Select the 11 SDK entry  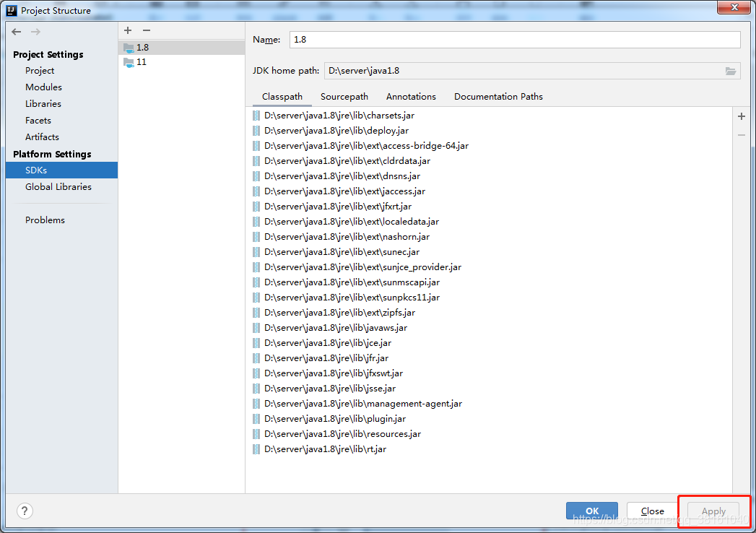pyautogui.click(x=182, y=61)
